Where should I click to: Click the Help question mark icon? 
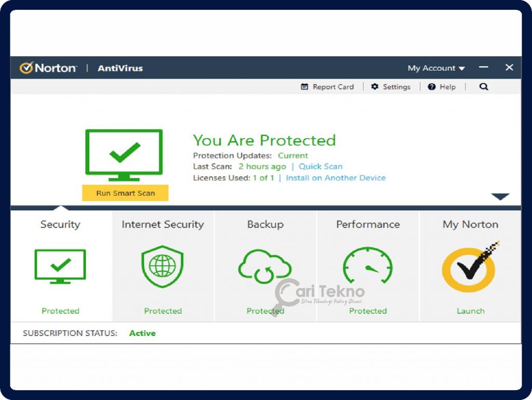[432, 86]
